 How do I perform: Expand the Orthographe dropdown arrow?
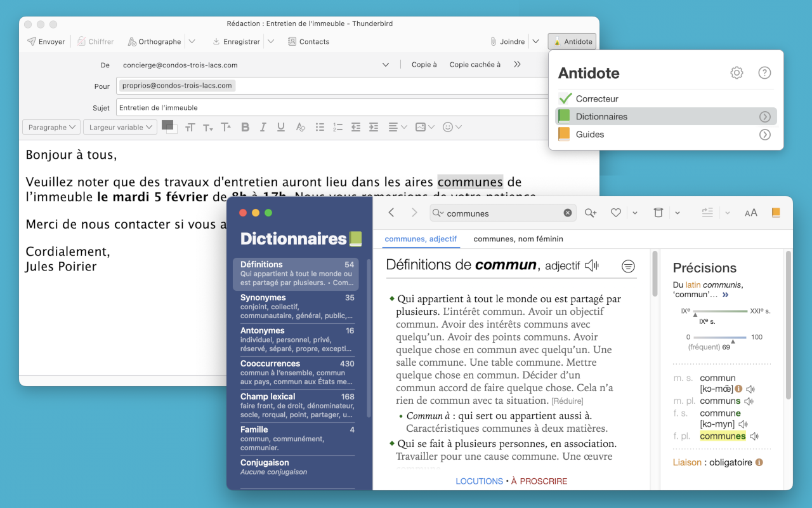click(192, 41)
